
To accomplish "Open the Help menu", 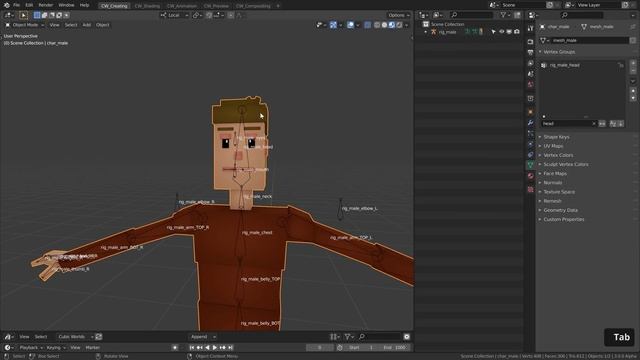I will (x=84, y=5).
